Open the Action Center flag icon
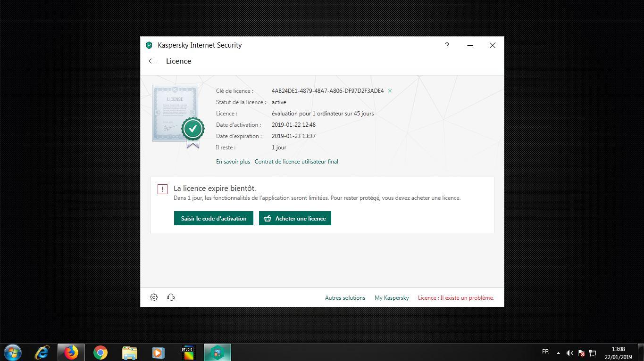 581,353
